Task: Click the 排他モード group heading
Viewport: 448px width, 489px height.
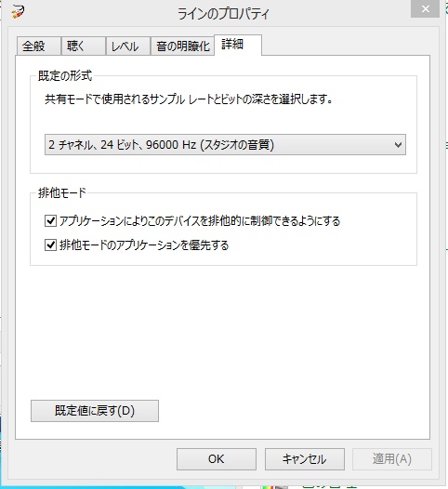Action: [61, 192]
